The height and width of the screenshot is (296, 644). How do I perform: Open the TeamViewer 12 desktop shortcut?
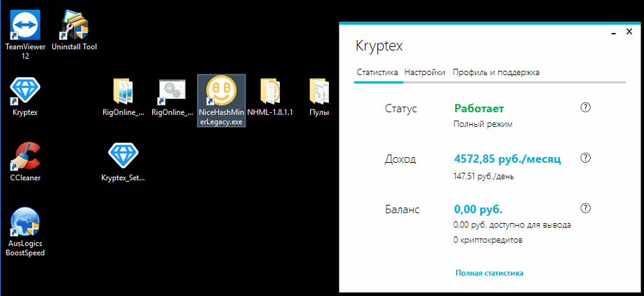pyautogui.click(x=25, y=35)
